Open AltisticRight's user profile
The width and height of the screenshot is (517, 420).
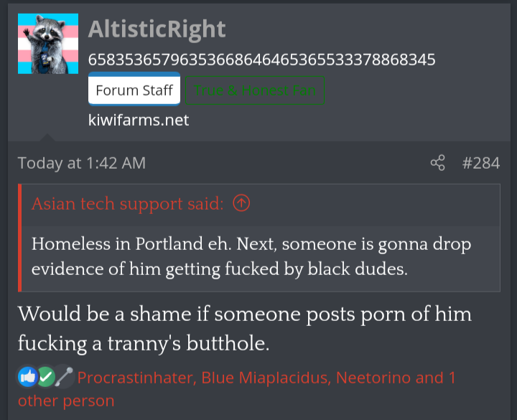[x=157, y=29]
